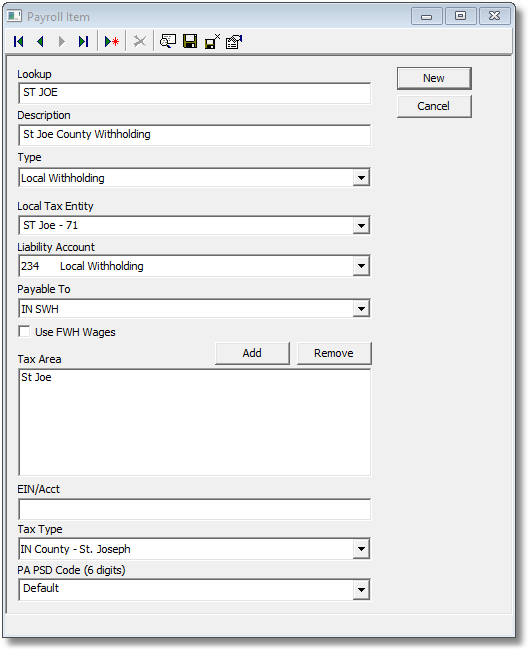
Task: Click the EIN/Acct input field
Action: [x=194, y=509]
